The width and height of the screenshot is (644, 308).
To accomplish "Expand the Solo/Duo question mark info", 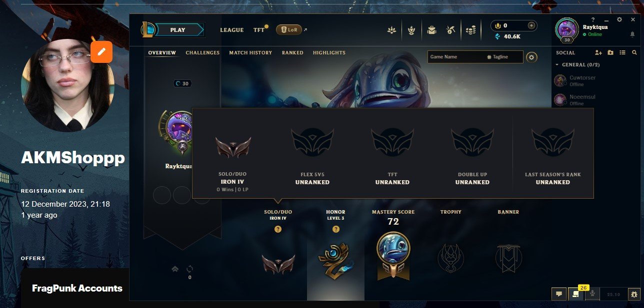I will [278, 229].
